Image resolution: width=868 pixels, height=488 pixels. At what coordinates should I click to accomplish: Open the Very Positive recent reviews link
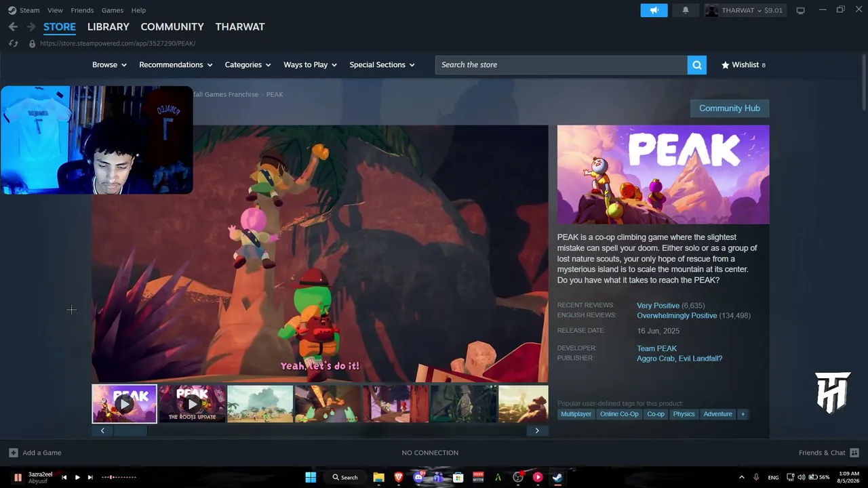tap(658, 306)
